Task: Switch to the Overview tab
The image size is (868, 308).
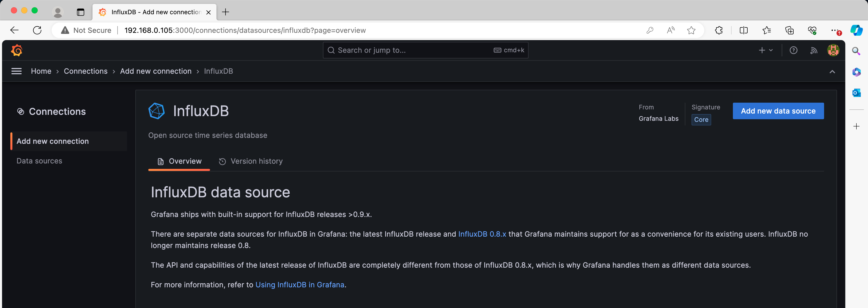Action: [179, 161]
